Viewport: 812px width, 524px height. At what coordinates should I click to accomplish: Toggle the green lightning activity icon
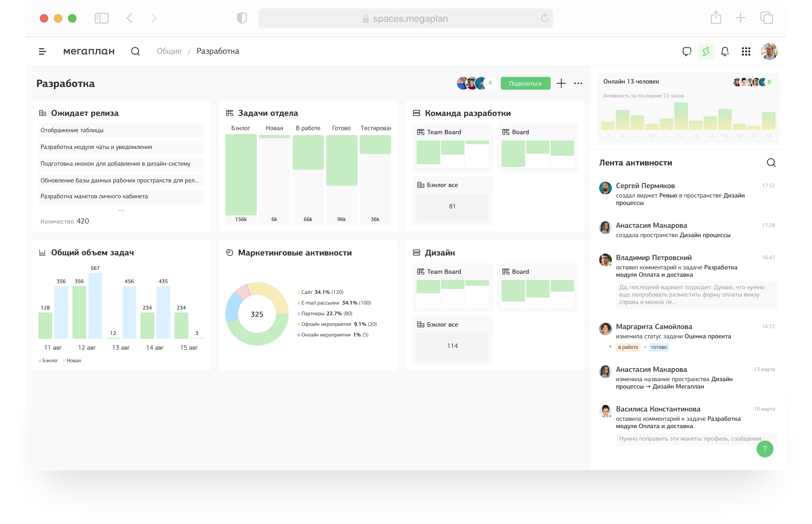[x=706, y=51]
